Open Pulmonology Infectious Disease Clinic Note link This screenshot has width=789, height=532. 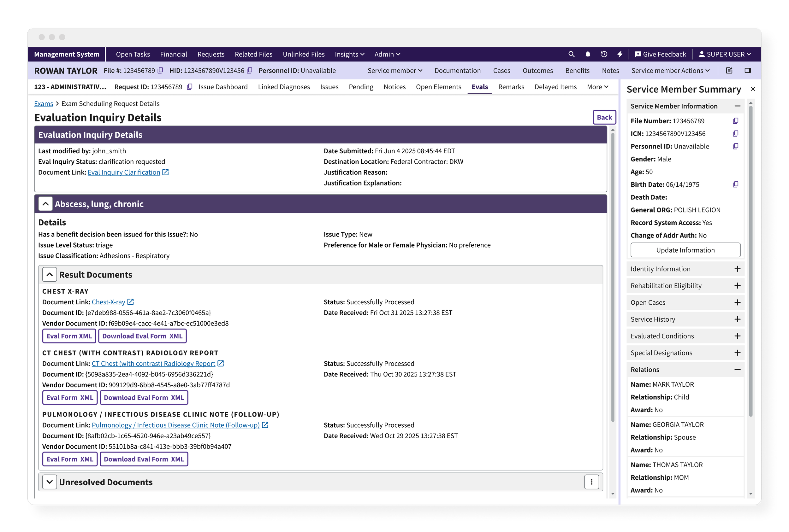[x=175, y=425]
